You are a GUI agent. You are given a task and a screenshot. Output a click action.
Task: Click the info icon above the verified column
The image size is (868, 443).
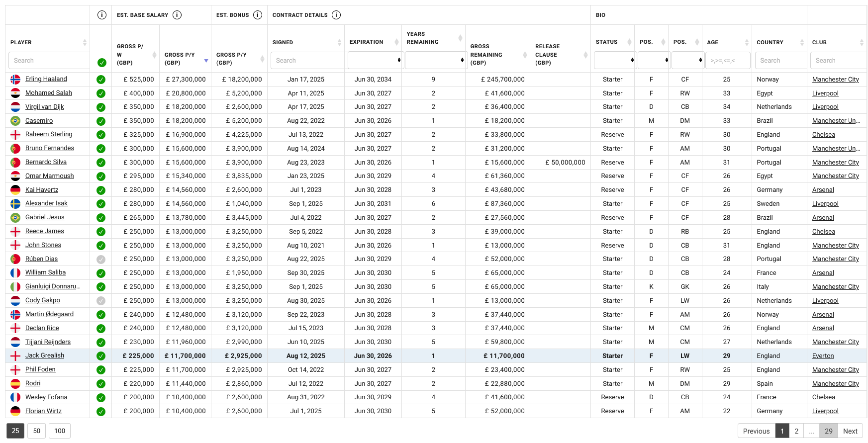102,15
